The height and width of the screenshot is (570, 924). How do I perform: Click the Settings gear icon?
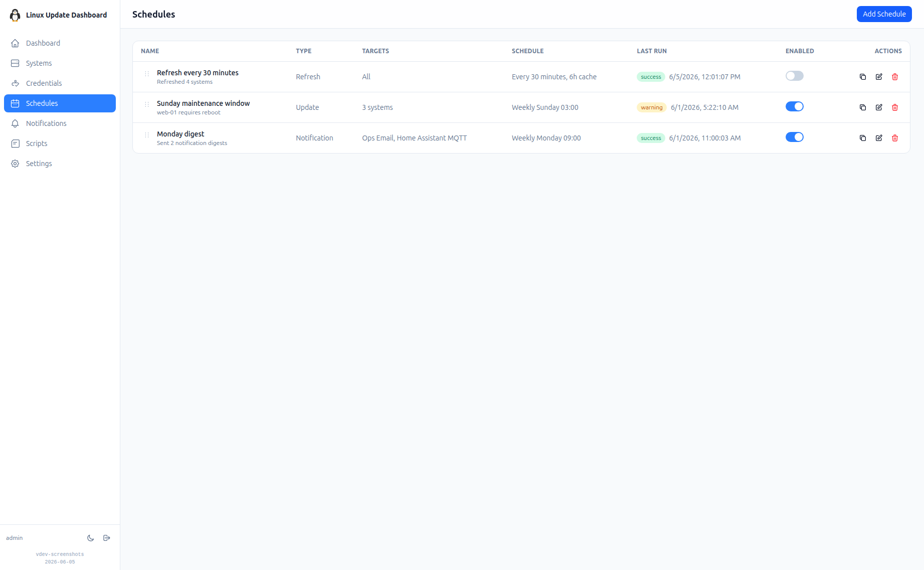tap(15, 164)
